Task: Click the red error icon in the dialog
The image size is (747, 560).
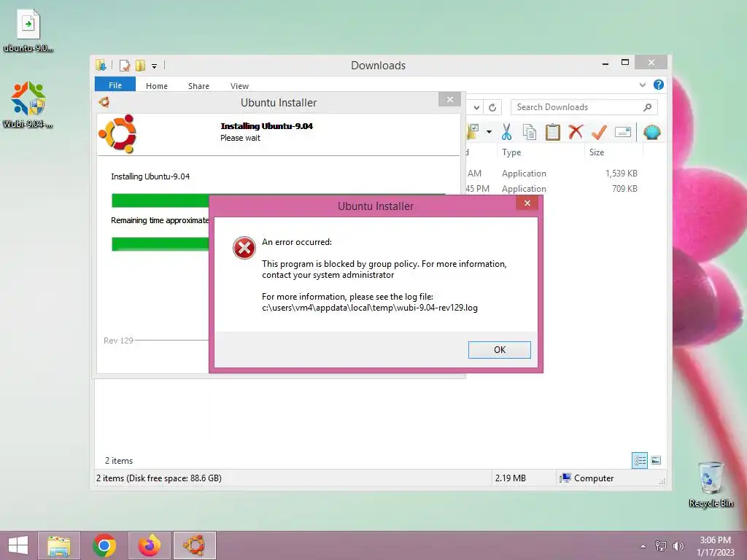Action: [x=244, y=248]
